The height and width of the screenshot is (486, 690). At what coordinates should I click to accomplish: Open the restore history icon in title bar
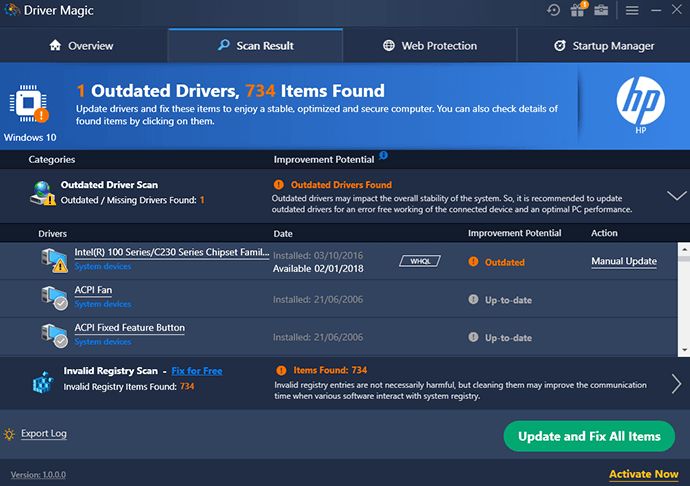(x=554, y=10)
